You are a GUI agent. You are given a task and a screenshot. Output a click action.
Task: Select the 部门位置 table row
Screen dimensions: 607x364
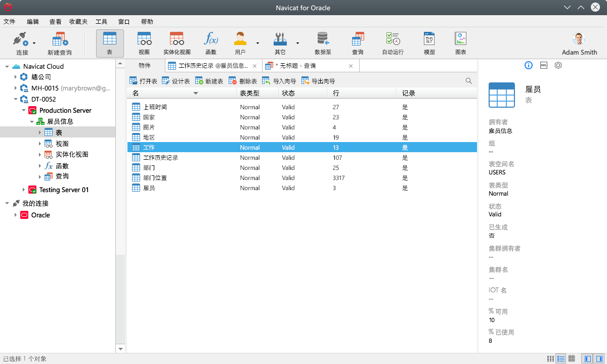(155, 178)
